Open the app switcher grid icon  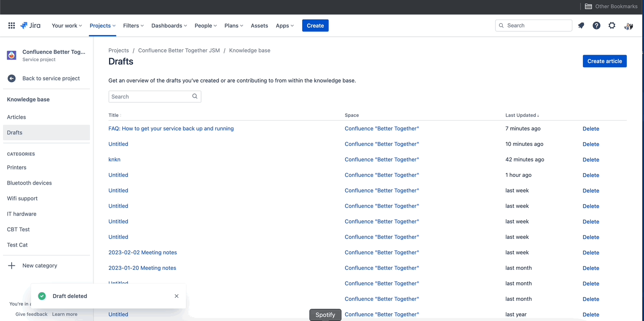12,26
